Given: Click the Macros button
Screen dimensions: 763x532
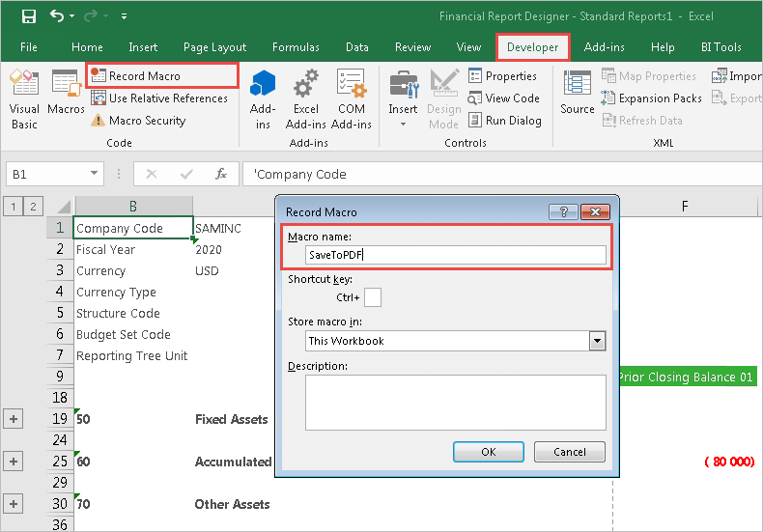Looking at the screenshot, I should [67, 92].
